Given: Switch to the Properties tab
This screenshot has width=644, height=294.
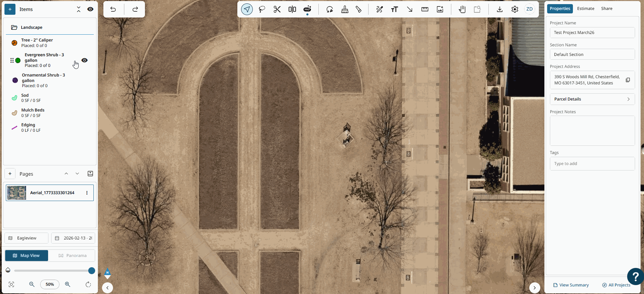Looking at the screenshot, I should click(560, 9).
